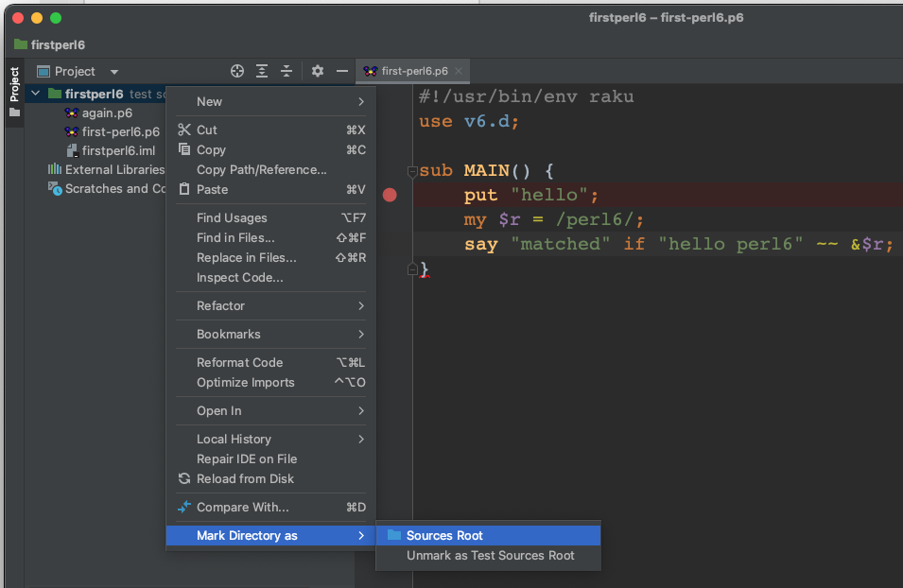Click the locate/select opened file crosshair icon
Screen dimensions: 903x588
pyautogui.click(x=237, y=71)
